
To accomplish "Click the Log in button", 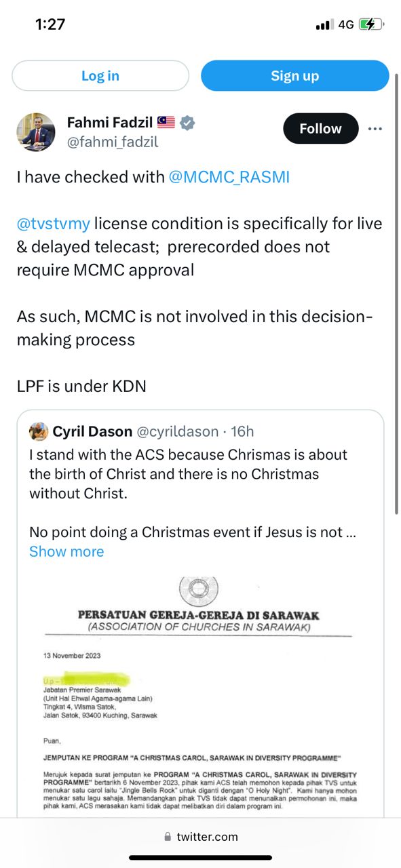I will 100,76.
